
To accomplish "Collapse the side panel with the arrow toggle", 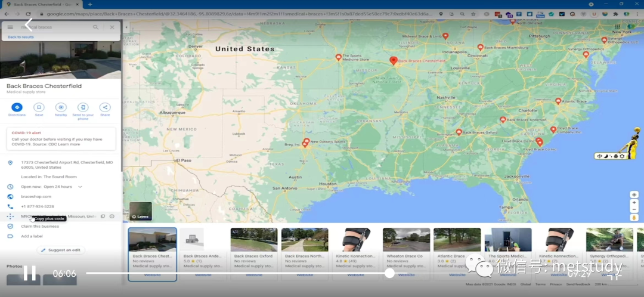I will [x=126, y=27].
